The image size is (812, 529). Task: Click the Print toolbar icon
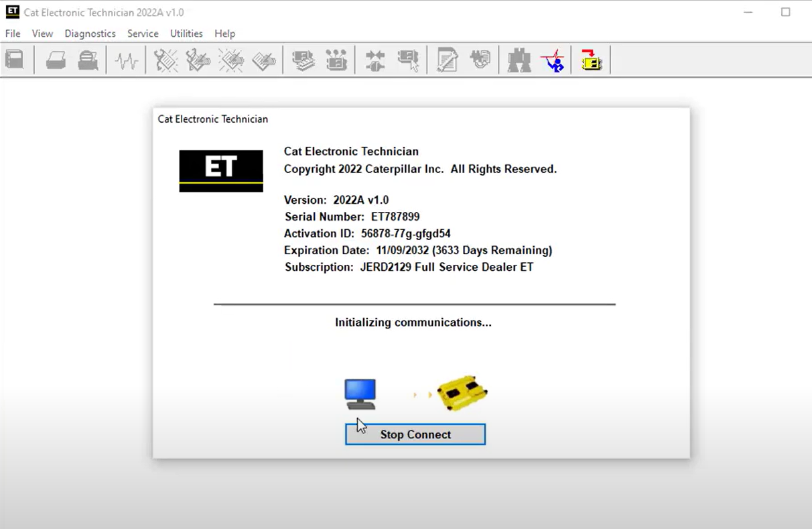click(x=56, y=60)
